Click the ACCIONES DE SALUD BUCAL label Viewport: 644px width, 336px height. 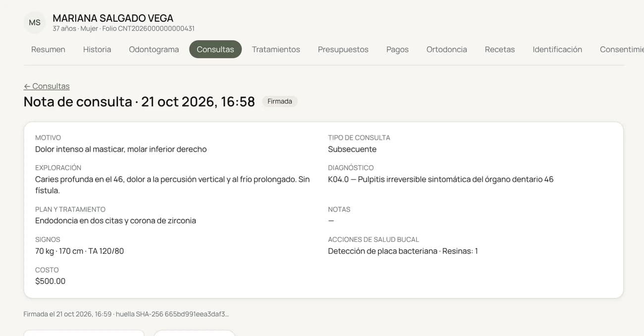pos(374,239)
